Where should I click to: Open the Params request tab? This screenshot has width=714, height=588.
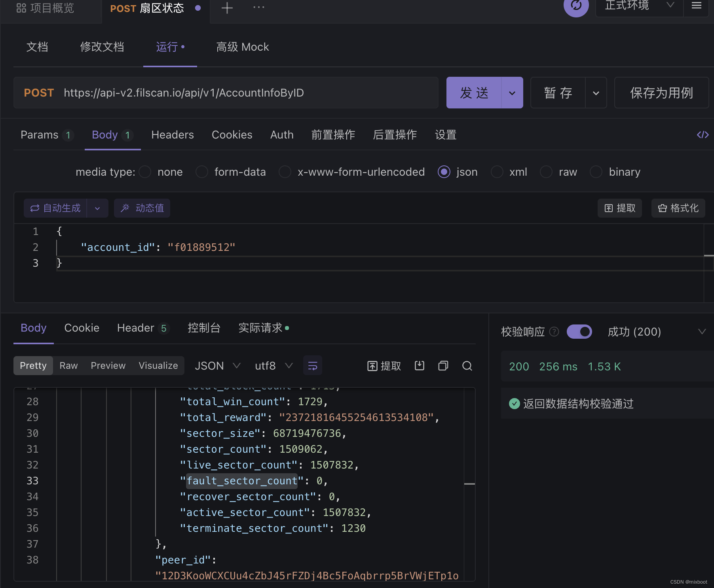click(47, 135)
